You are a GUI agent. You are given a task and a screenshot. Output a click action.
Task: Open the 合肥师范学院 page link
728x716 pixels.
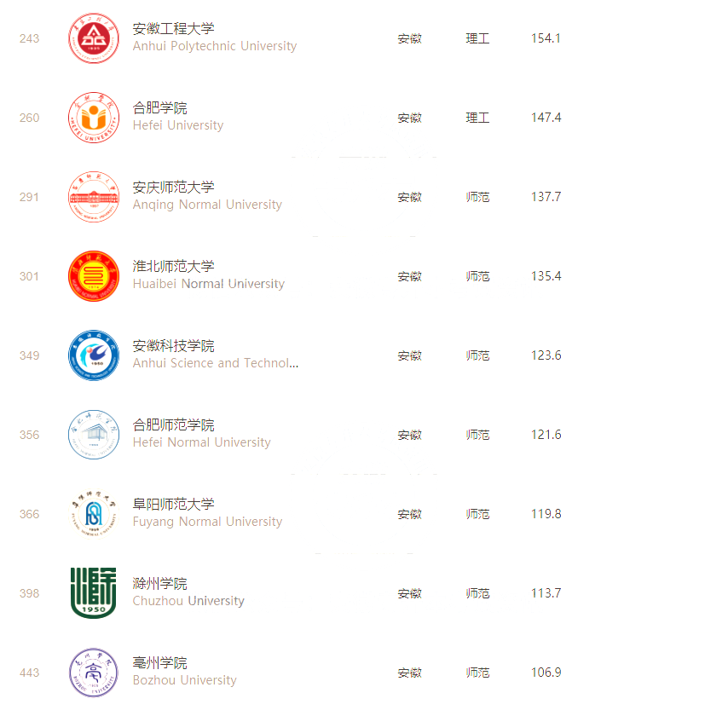pyautogui.click(x=174, y=425)
